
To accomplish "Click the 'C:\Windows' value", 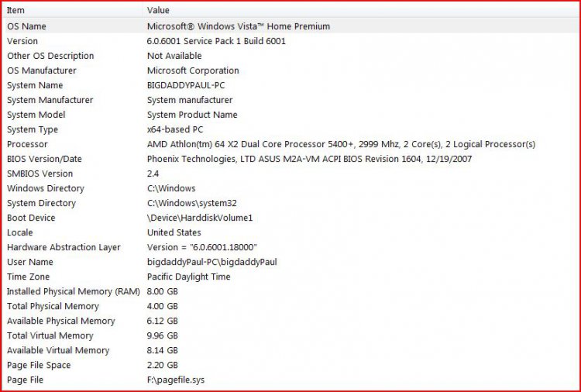I will tap(171, 188).
